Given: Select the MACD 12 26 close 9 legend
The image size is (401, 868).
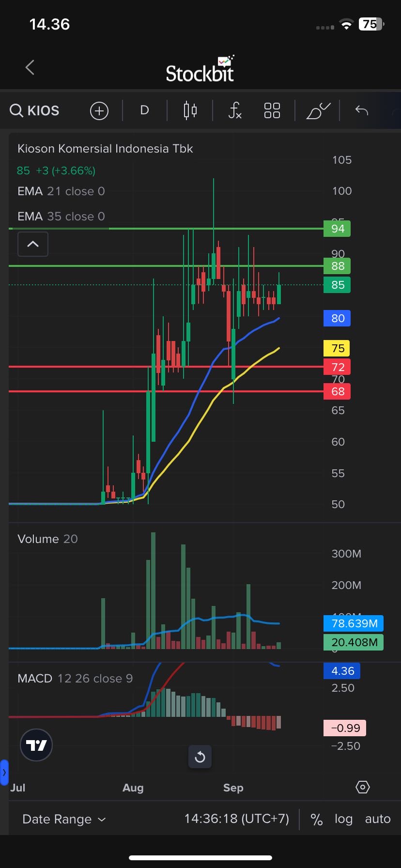Looking at the screenshot, I should tap(75, 679).
